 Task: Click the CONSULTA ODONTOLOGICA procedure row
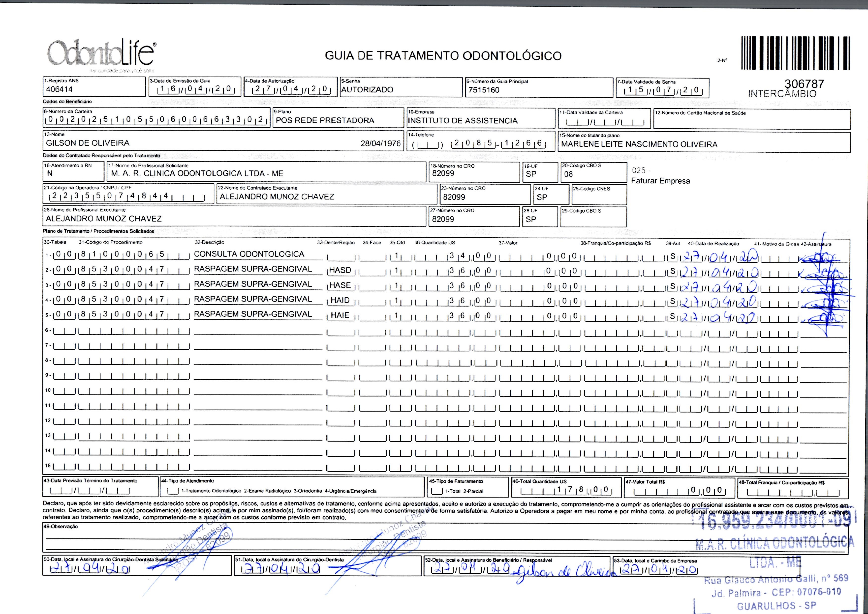(249, 254)
